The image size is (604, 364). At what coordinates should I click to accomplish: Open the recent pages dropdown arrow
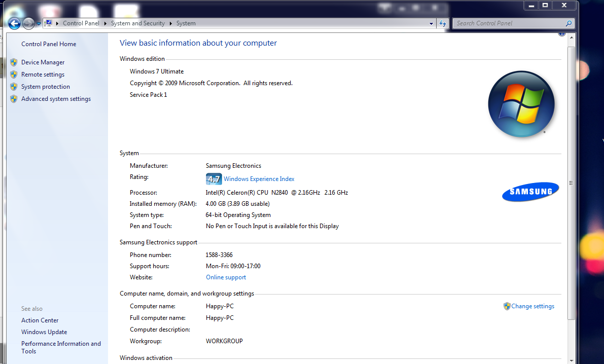coord(39,23)
